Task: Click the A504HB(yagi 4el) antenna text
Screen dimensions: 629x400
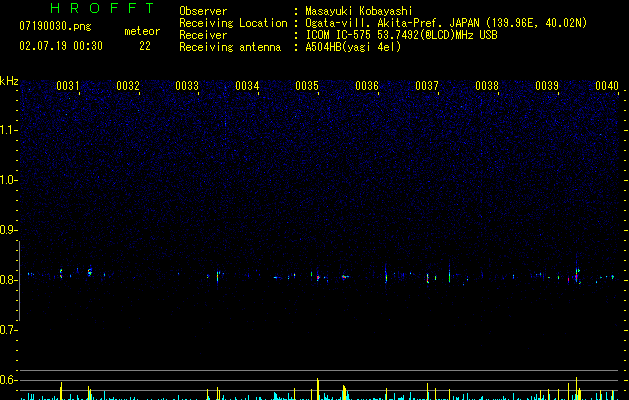Action: [353, 47]
